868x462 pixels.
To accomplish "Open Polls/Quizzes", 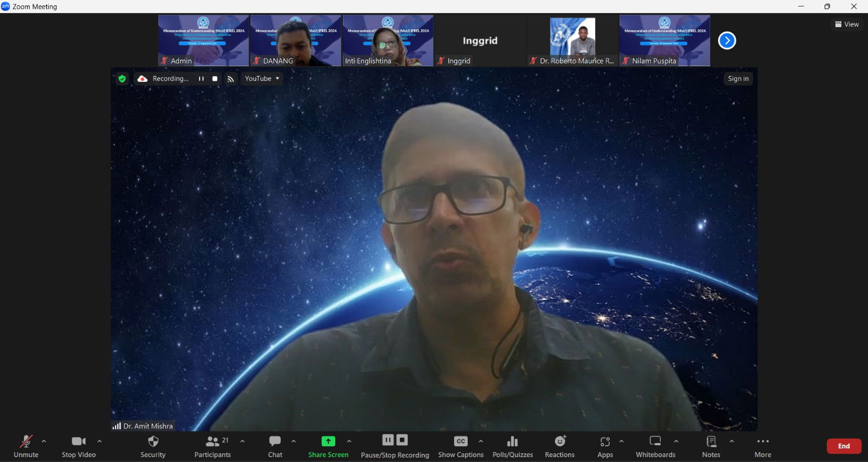I will pos(513,447).
